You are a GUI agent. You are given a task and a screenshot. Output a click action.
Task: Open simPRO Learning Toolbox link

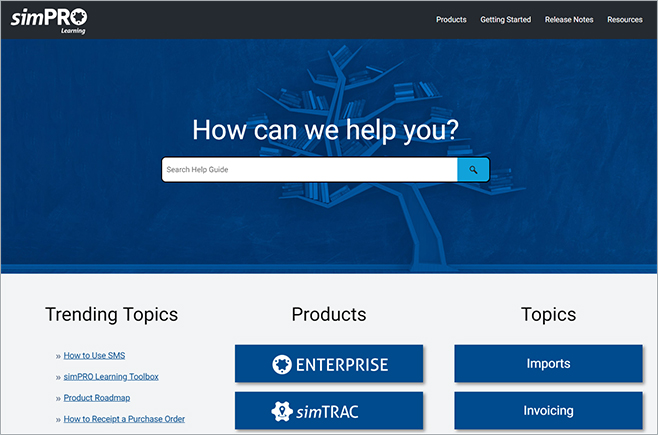[x=111, y=377]
